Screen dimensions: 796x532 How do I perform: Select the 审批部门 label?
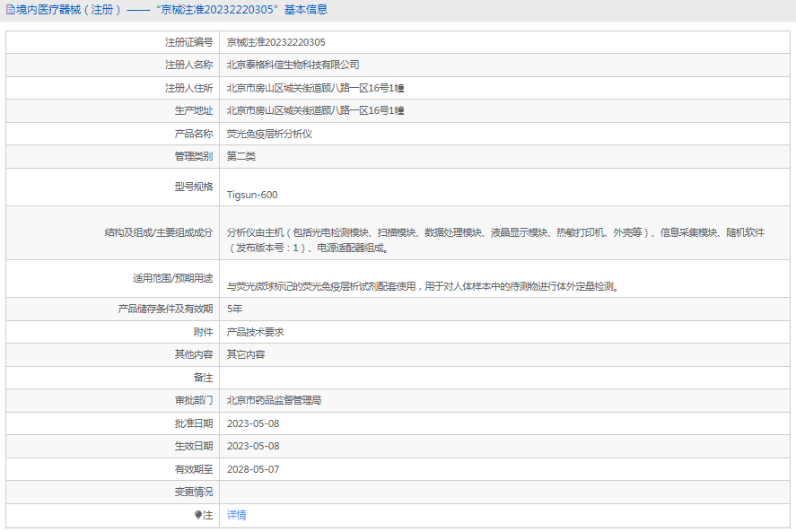[x=194, y=400]
